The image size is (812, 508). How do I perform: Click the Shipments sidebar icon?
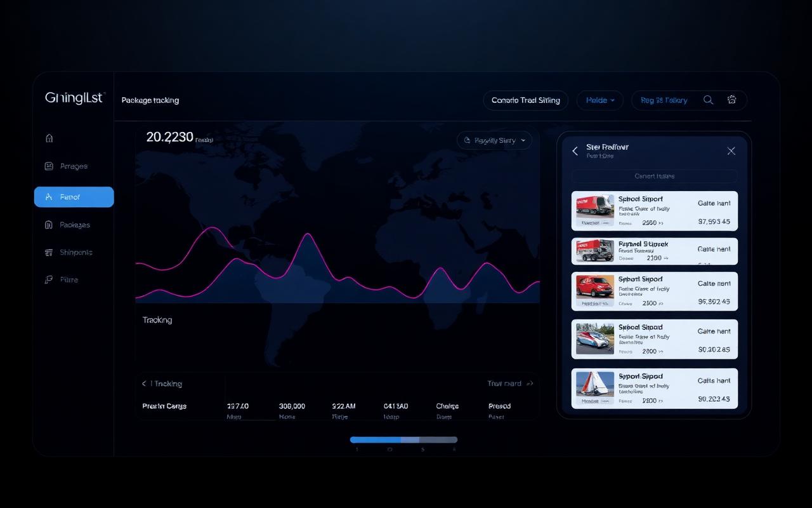point(49,252)
